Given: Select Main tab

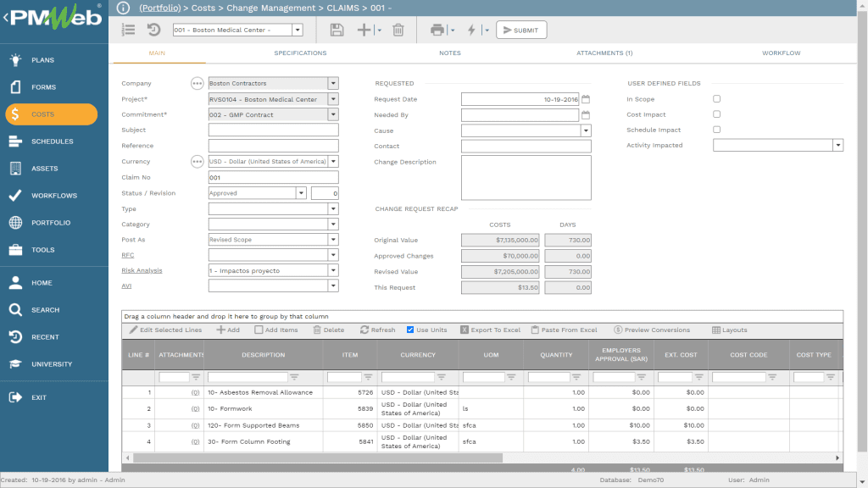Looking at the screenshot, I should click(157, 53).
